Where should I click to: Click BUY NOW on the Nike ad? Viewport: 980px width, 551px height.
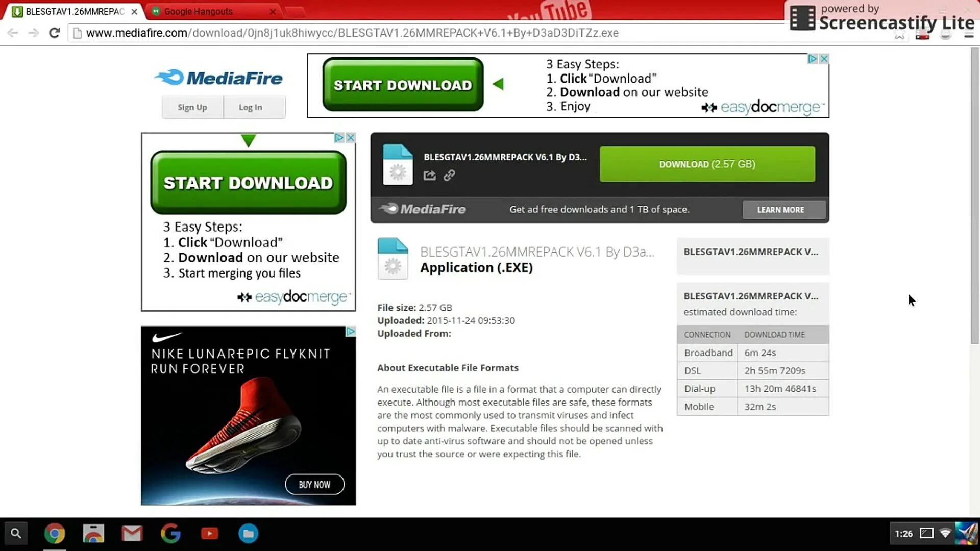click(314, 484)
